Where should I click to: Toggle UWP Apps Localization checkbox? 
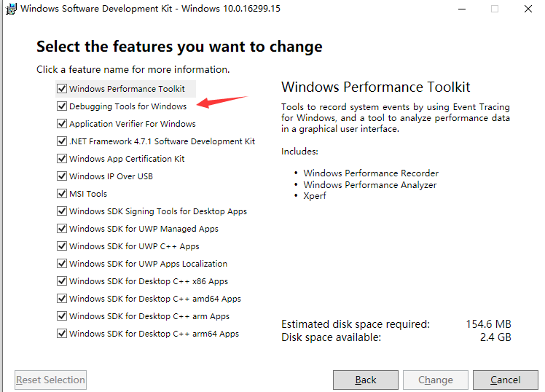tap(62, 264)
